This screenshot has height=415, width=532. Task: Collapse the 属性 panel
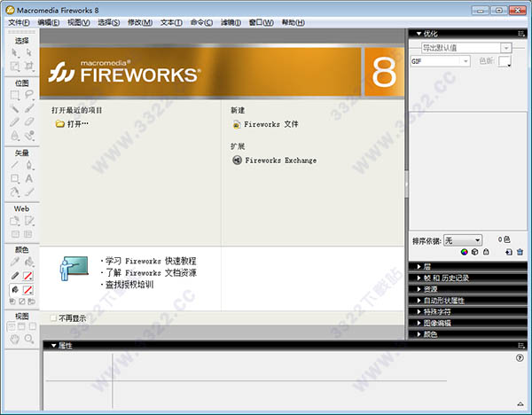coord(53,346)
